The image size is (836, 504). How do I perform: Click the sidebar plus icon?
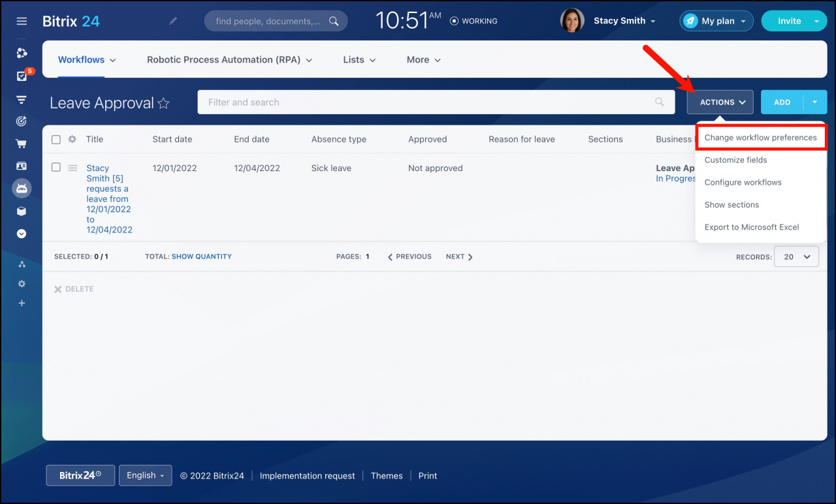(x=22, y=303)
